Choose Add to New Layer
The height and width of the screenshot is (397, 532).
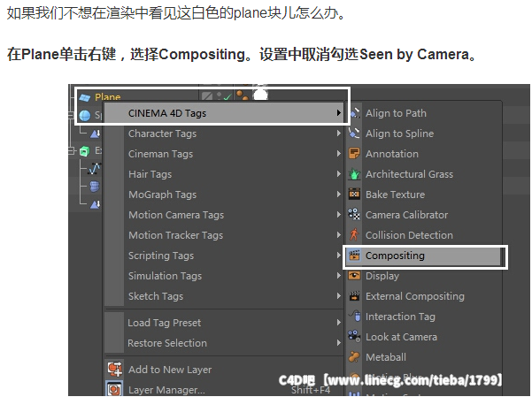[x=224, y=370]
